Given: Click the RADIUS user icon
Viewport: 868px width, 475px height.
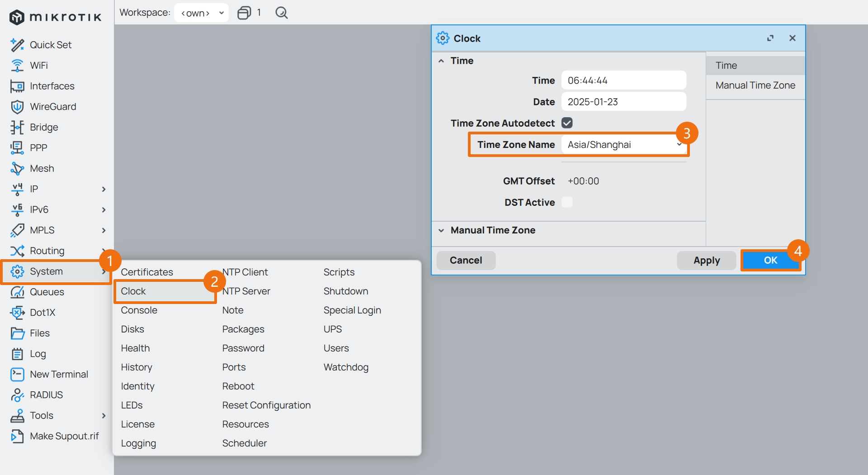Looking at the screenshot, I should coord(17,395).
